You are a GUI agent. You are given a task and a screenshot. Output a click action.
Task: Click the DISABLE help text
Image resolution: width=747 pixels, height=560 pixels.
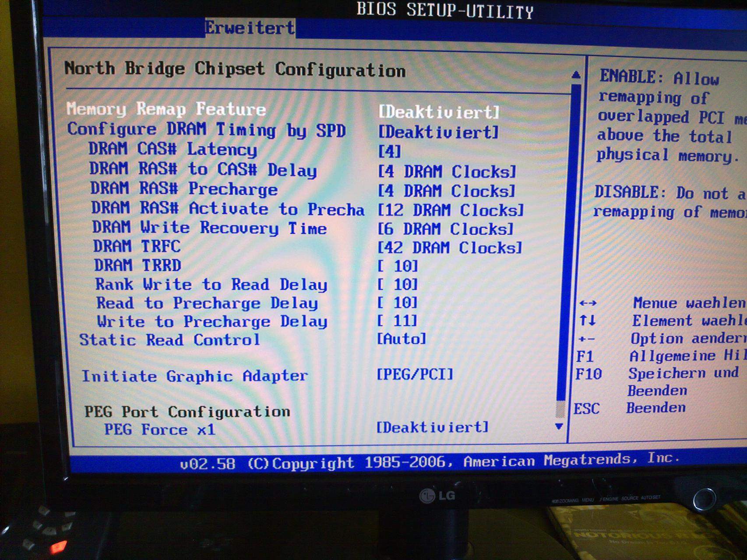[x=670, y=203]
